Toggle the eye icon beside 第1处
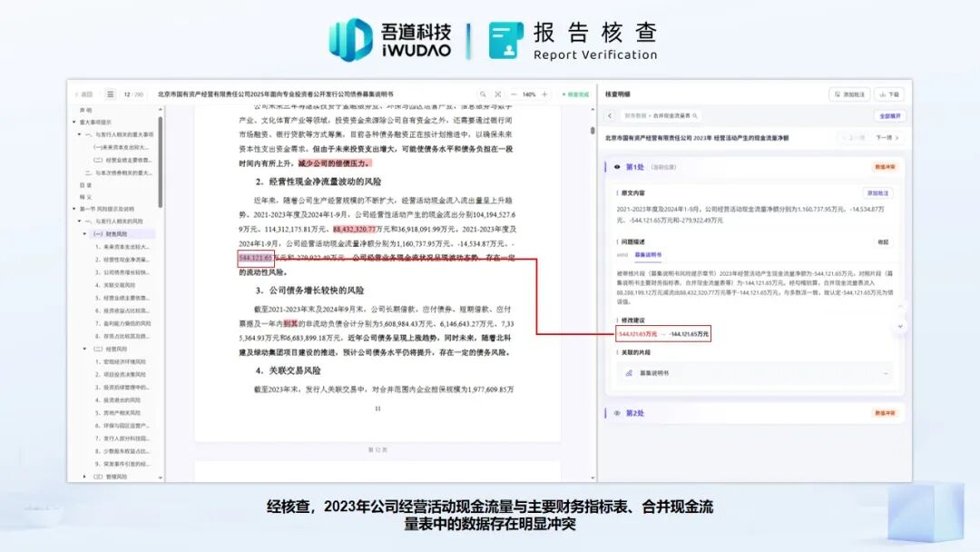The height and width of the screenshot is (552, 980). (x=617, y=167)
